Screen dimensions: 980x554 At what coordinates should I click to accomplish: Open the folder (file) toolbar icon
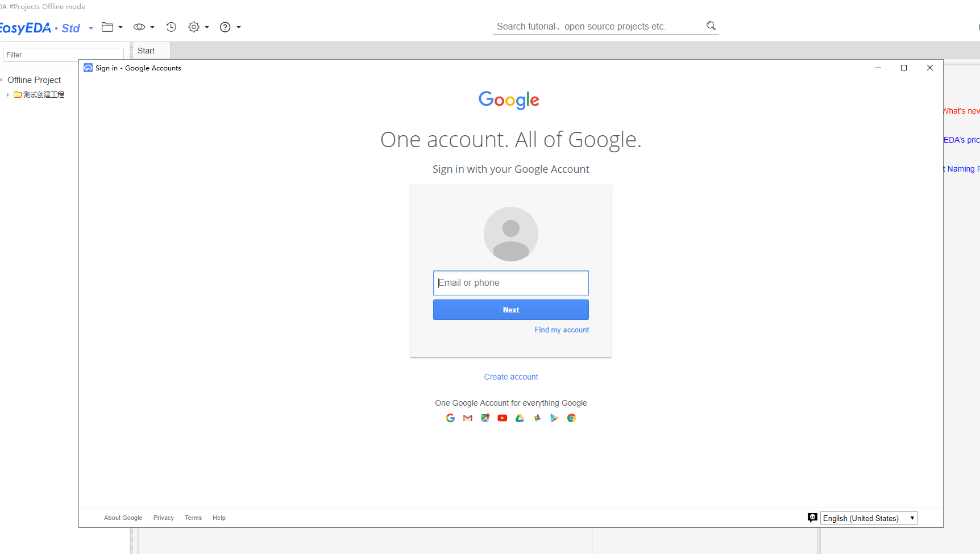107,27
